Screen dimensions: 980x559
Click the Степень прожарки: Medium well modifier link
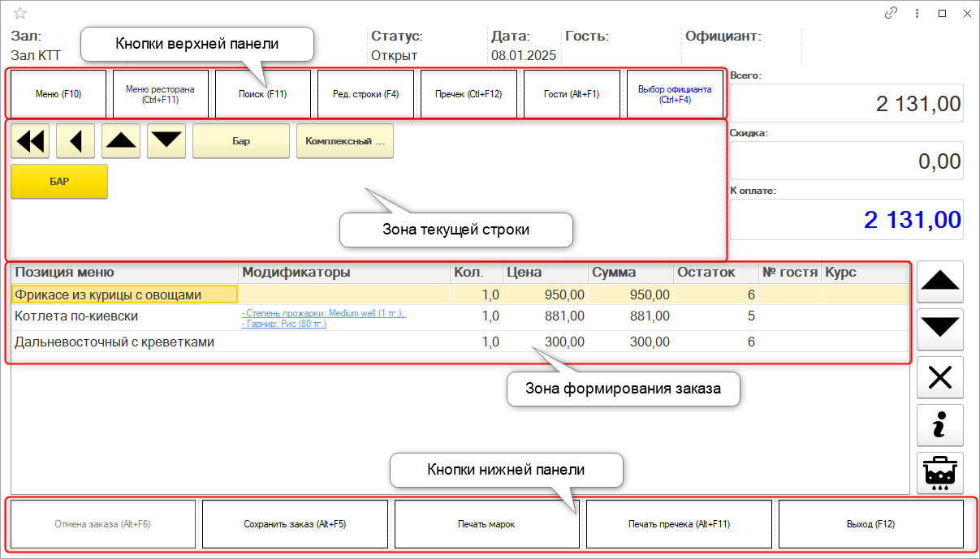click(323, 312)
